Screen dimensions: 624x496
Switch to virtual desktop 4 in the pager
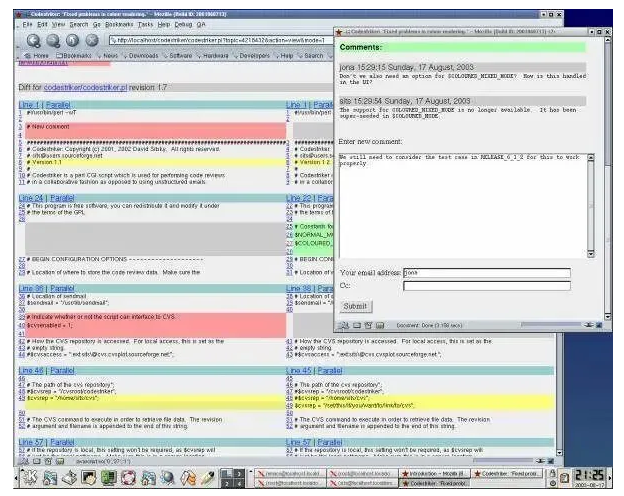tap(239, 483)
